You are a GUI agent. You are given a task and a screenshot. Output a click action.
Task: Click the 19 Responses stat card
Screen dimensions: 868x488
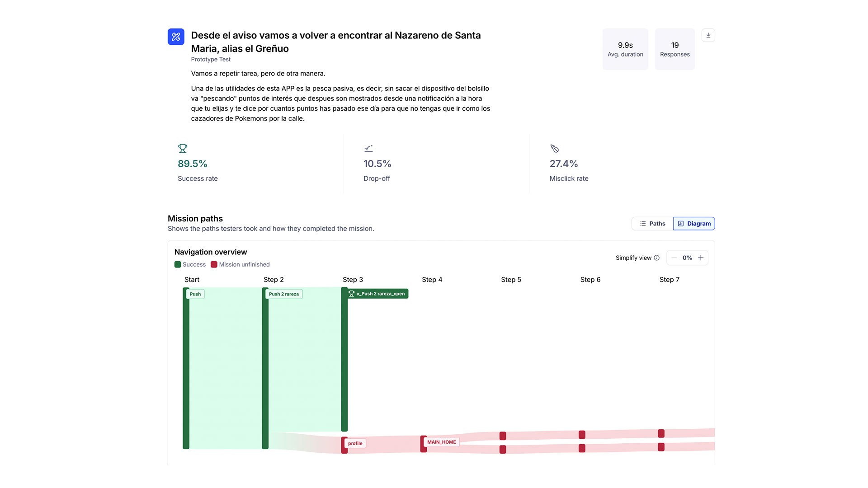click(x=675, y=49)
